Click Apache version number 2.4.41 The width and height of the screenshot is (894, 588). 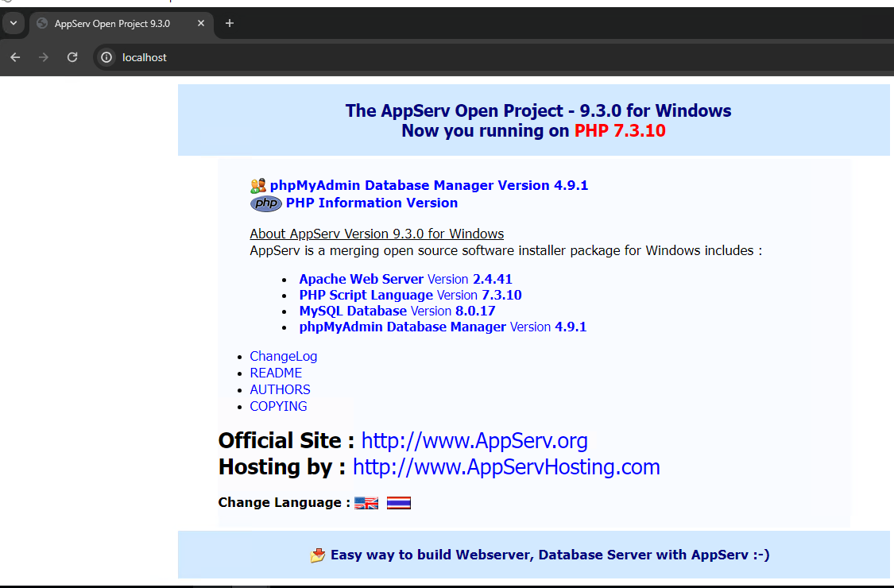tap(492, 279)
